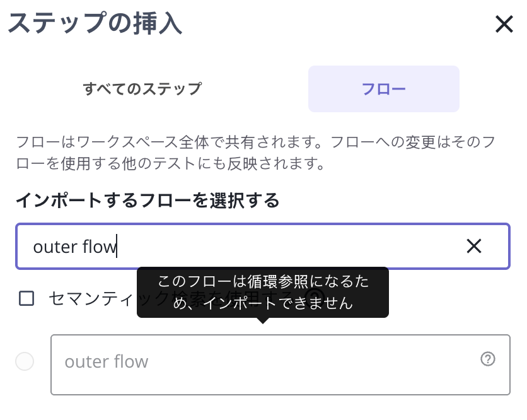Viewport: 527px width, 420px height.
Task: Check the semantic search checkbox
Action: (x=26, y=298)
